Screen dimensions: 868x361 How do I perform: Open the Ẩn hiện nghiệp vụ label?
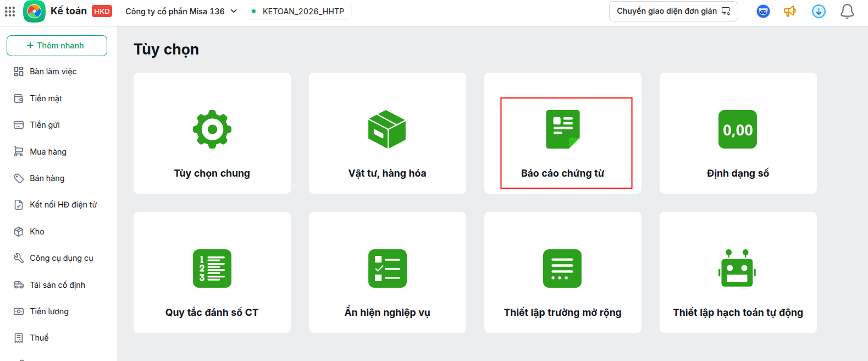[387, 313]
